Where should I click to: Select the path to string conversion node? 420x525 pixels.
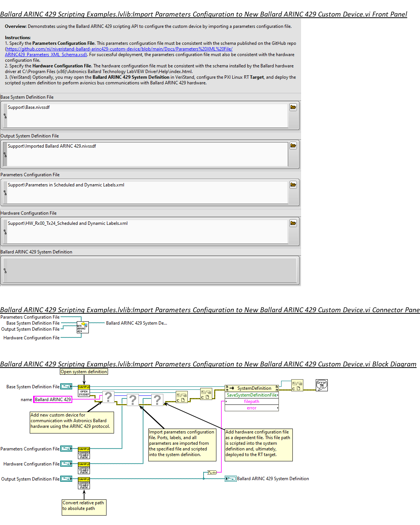pyautogui.click(x=212, y=472)
